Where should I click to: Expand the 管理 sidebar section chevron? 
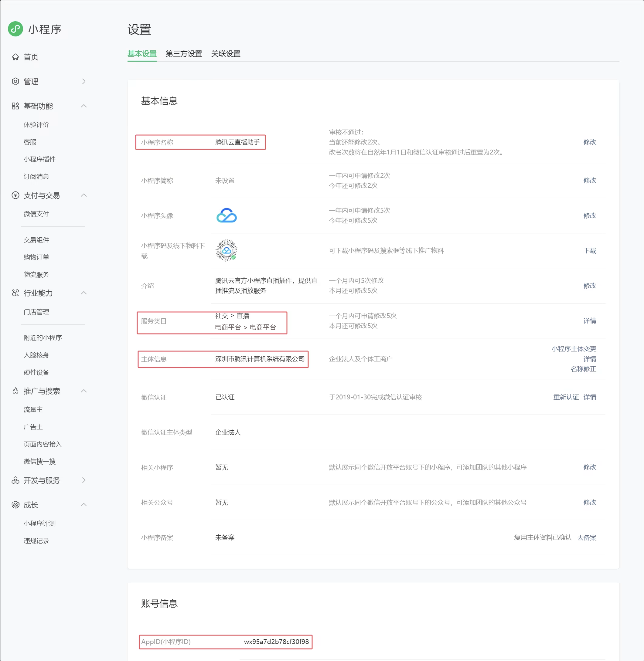(x=84, y=81)
